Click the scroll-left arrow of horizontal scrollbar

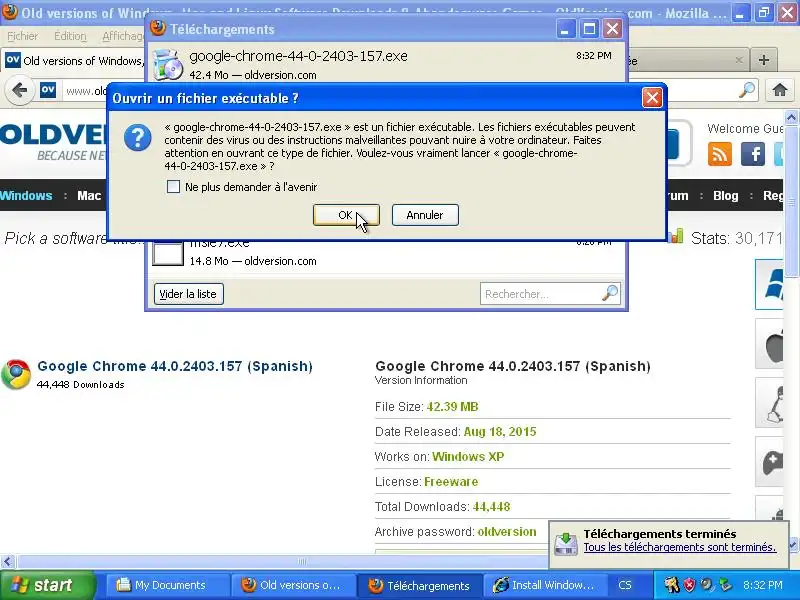[x=7, y=562]
